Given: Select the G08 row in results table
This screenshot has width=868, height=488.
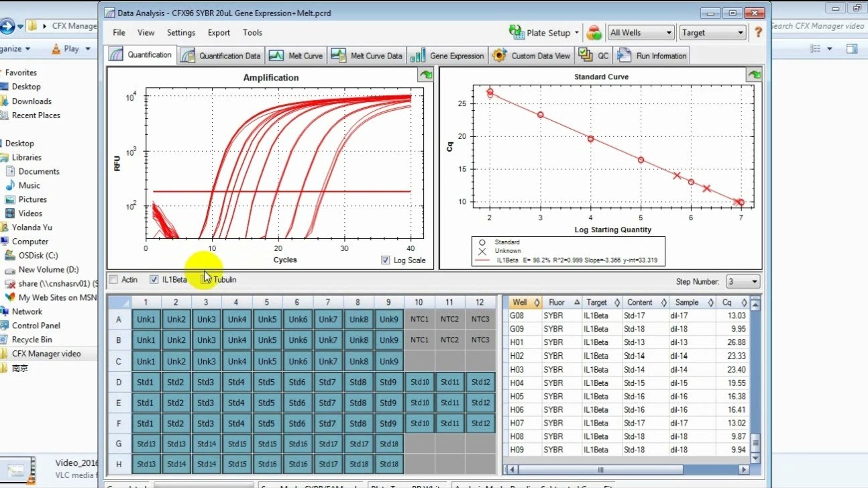Looking at the screenshot, I should pyautogui.click(x=627, y=315).
